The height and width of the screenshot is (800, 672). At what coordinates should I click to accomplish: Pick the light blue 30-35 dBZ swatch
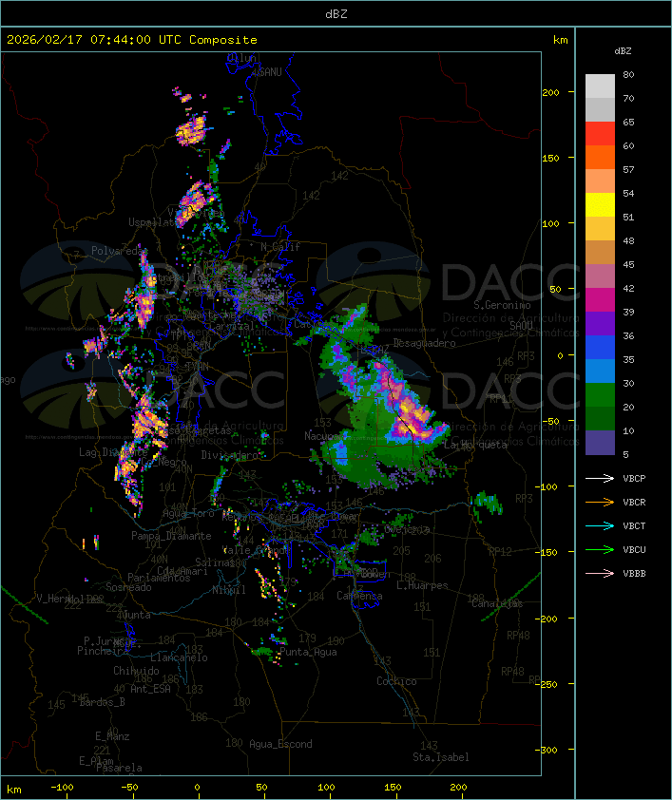pos(600,371)
